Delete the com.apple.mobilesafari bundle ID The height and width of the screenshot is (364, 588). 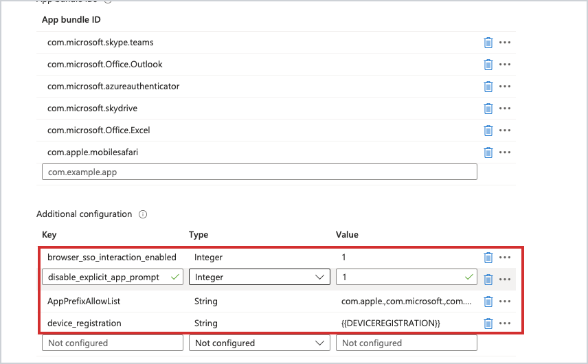click(x=488, y=152)
